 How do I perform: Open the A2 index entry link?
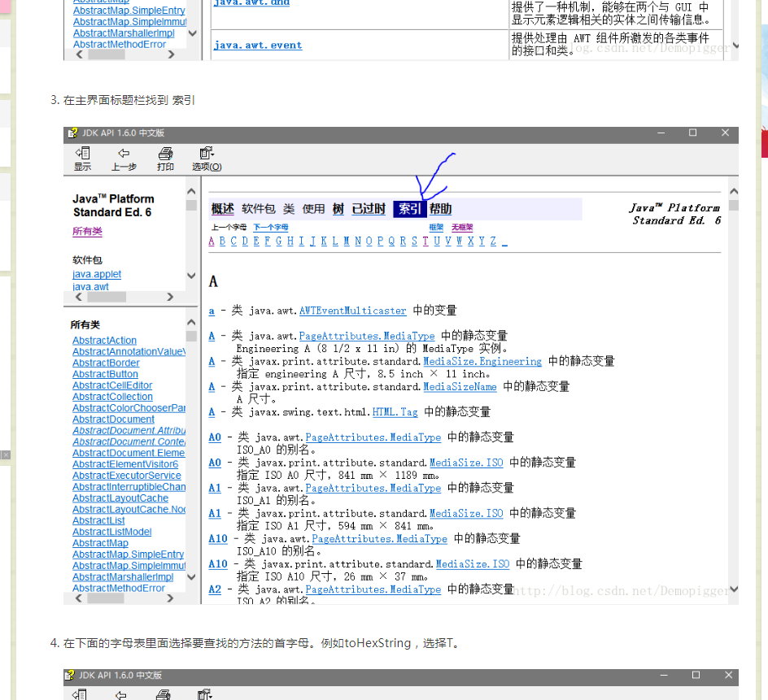pyautogui.click(x=215, y=589)
